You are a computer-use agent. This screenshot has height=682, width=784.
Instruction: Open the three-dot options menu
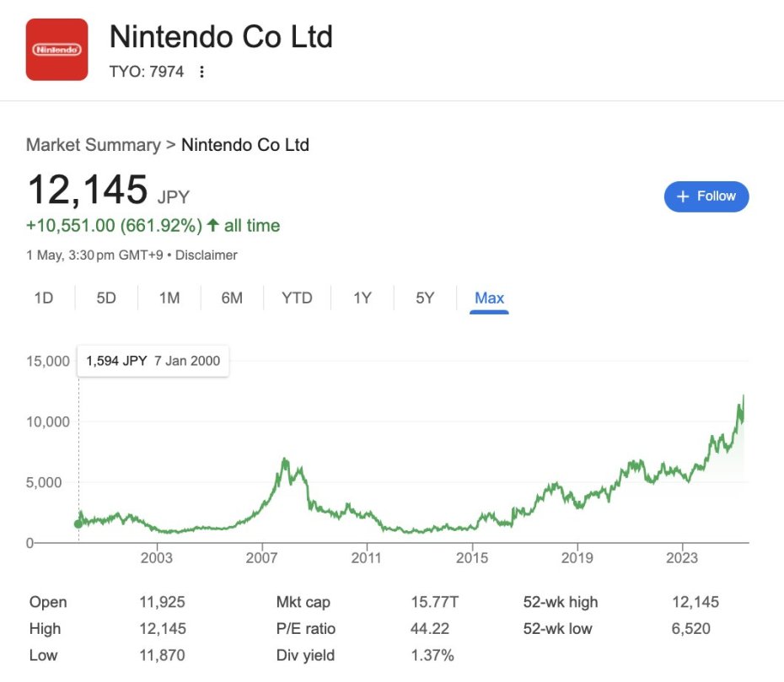[201, 72]
